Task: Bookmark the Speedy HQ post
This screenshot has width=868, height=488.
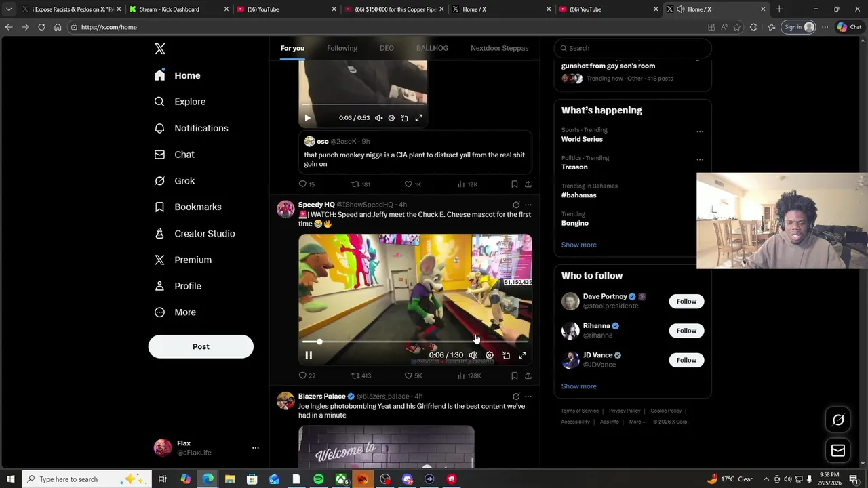Action: [514, 375]
